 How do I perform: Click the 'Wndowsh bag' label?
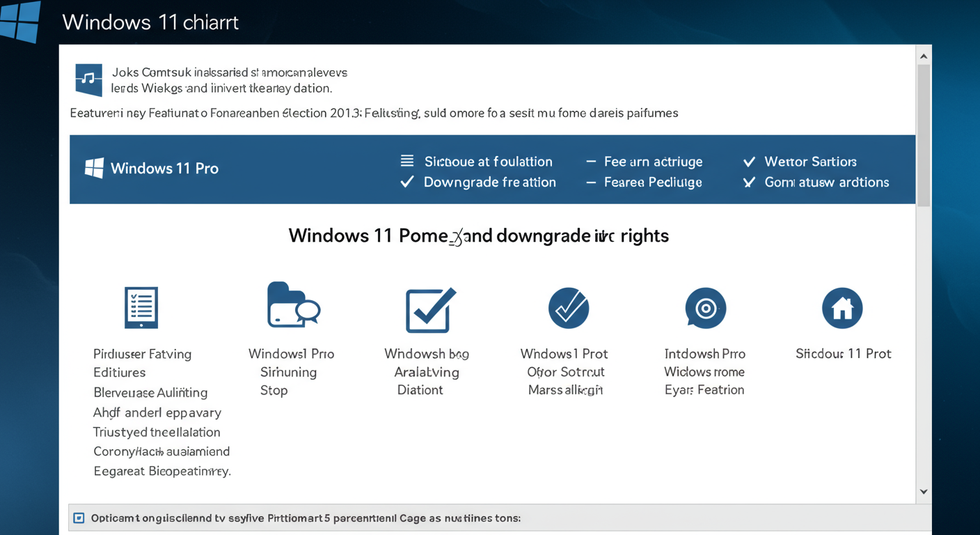(427, 354)
